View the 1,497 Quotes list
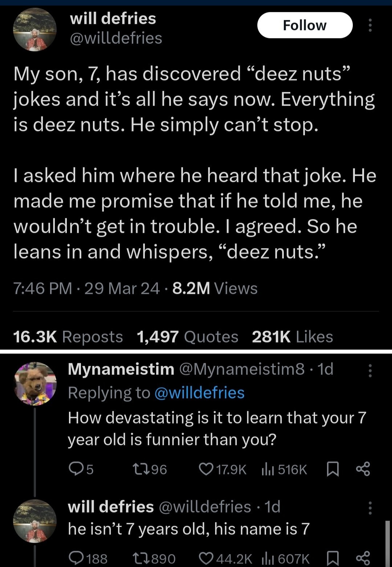The width and height of the screenshot is (392, 567). pos(187,337)
